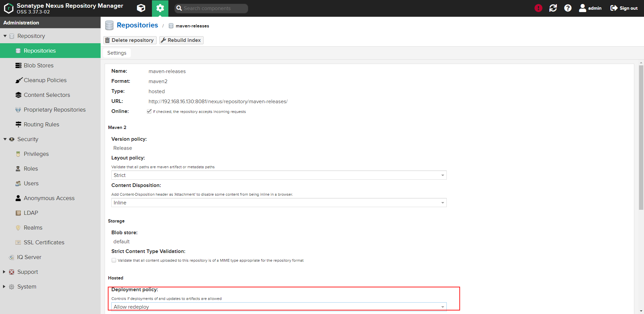Open Administration gear icon in header
Image resolution: width=644 pixels, height=314 pixels.
coord(160,8)
